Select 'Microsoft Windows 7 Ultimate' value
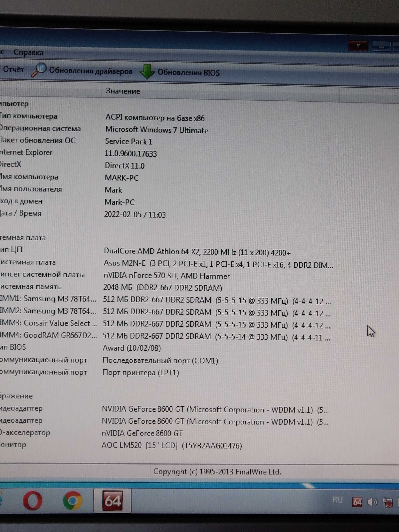This screenshot has height=532, width=399. coord(157,130)
